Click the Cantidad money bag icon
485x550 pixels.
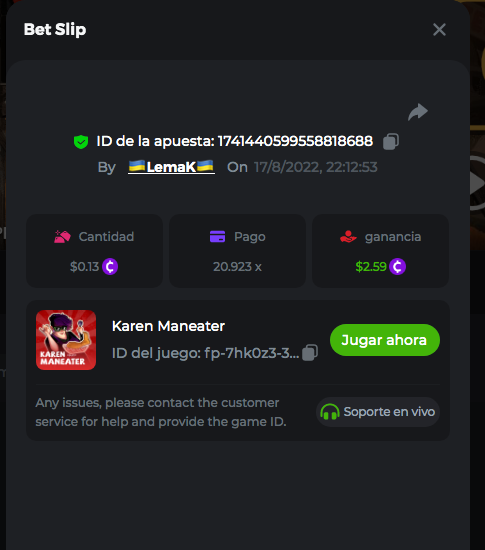click(62, 237)
